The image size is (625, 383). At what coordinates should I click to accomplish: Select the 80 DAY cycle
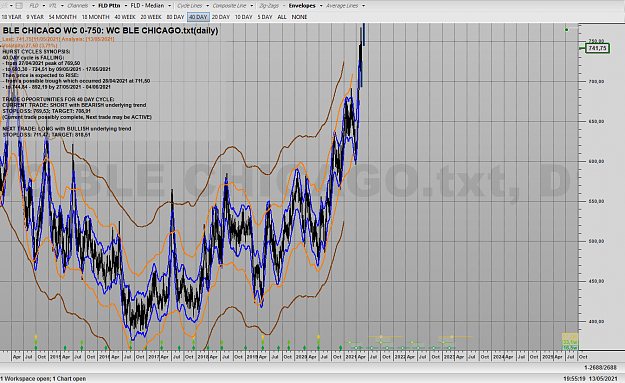(x=175, y=17)
